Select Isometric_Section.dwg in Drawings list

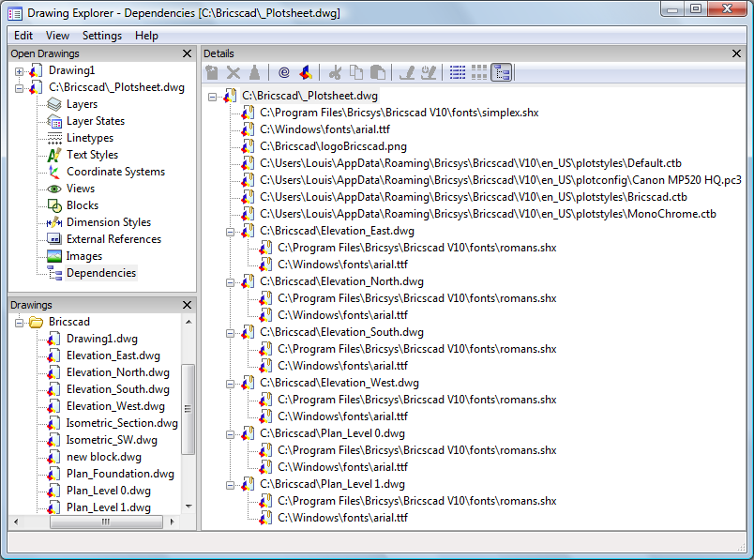[122, 423]
